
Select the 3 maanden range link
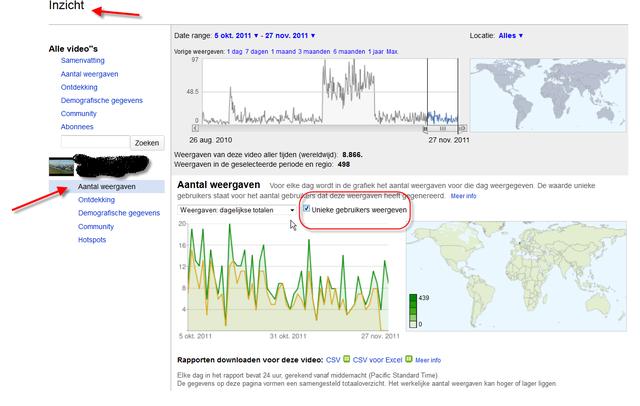(314, 51)
